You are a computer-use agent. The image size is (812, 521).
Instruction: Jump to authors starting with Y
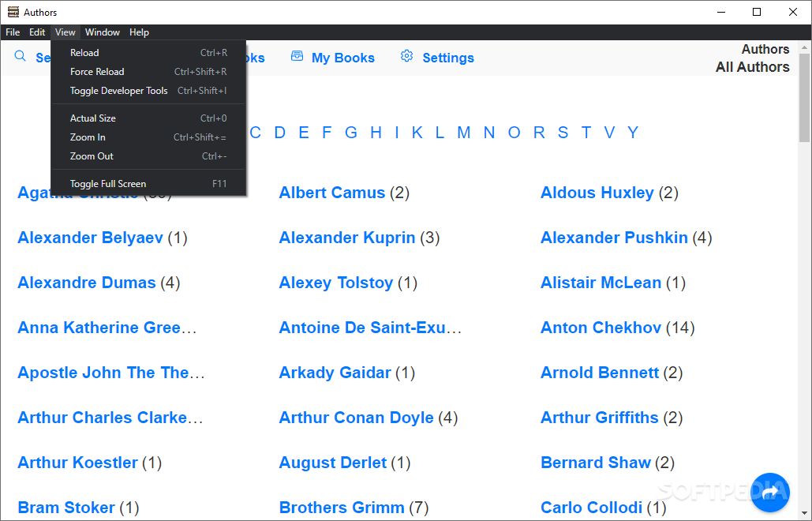pos(633,133)
